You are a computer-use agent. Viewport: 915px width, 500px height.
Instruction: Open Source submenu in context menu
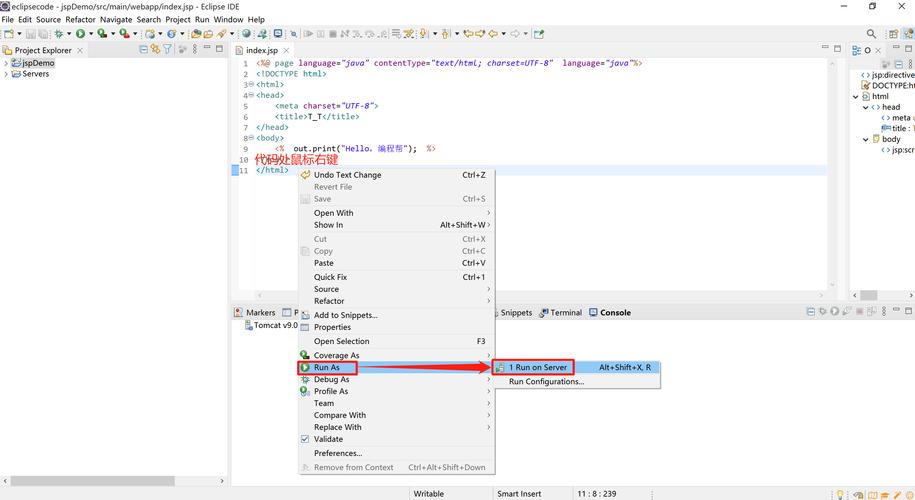(x=396, y=289)
